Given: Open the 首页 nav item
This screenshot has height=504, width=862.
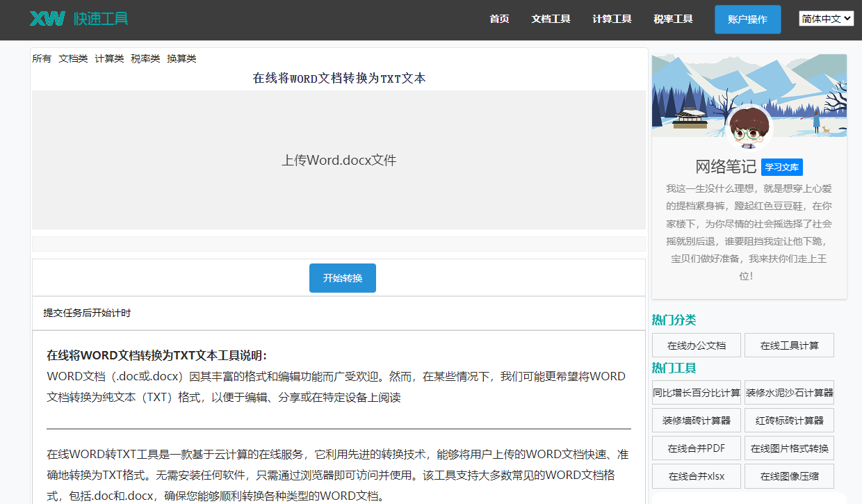Looking at the screenshot, I should point(499,19).
